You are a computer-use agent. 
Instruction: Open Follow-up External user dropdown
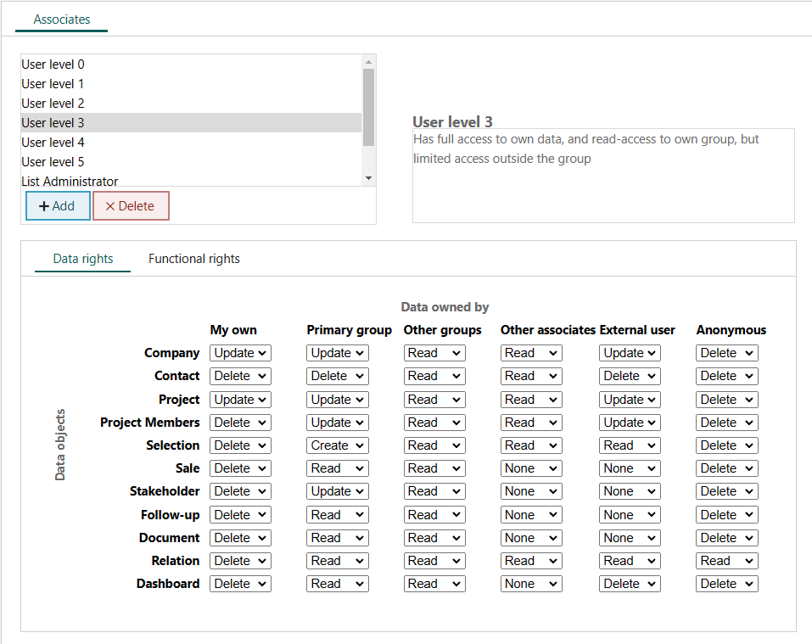630,514
